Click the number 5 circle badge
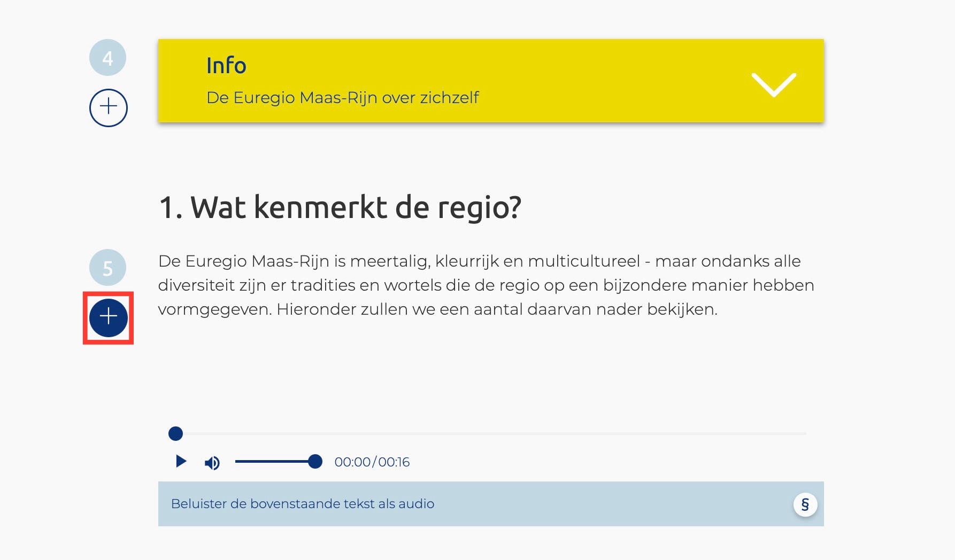The width and height of the screenshot is (955, 560). tap(107, 268)
